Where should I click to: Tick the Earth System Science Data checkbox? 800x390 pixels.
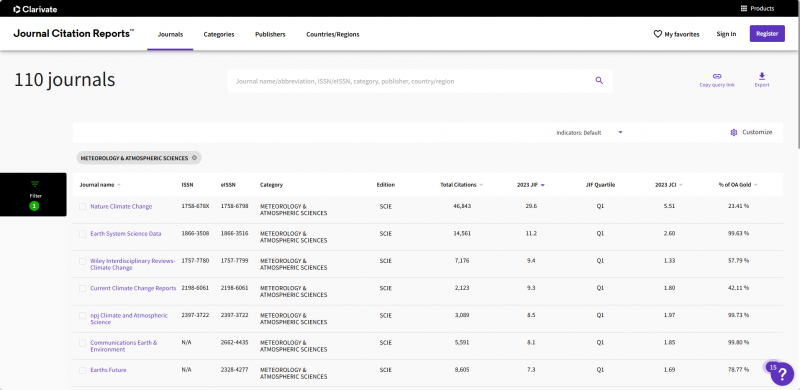[x=83, y=234]
